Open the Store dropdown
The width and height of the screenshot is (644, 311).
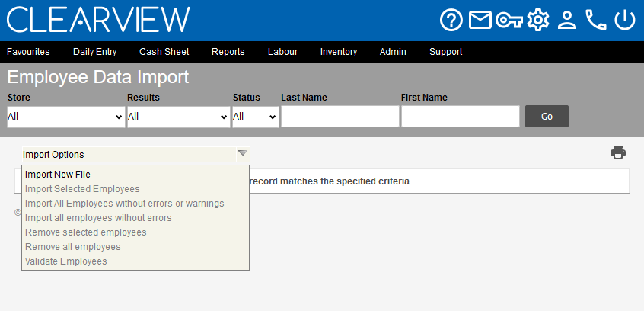point(66,117)
